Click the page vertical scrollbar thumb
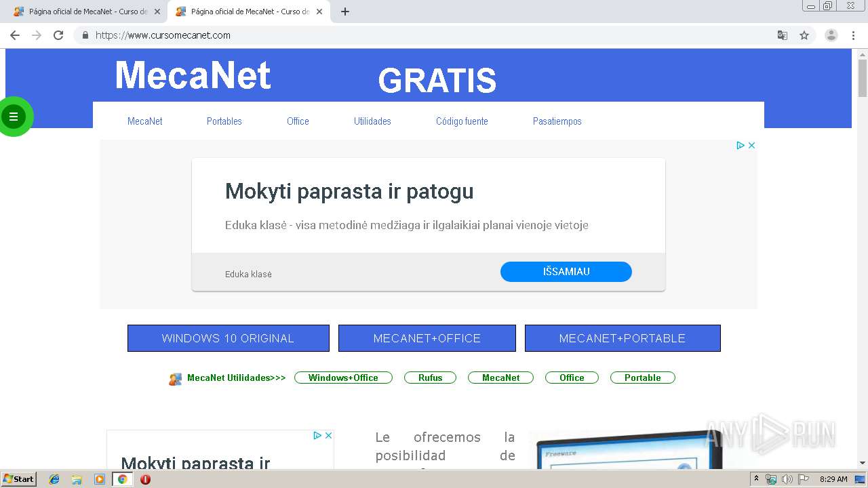Image resolution: width=868 pixels, height=488 pixels. click(x=863, y=78)
